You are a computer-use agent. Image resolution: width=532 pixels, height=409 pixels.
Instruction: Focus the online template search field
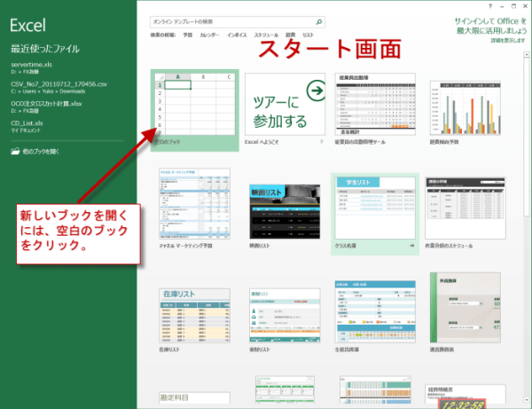click(237, 22)
